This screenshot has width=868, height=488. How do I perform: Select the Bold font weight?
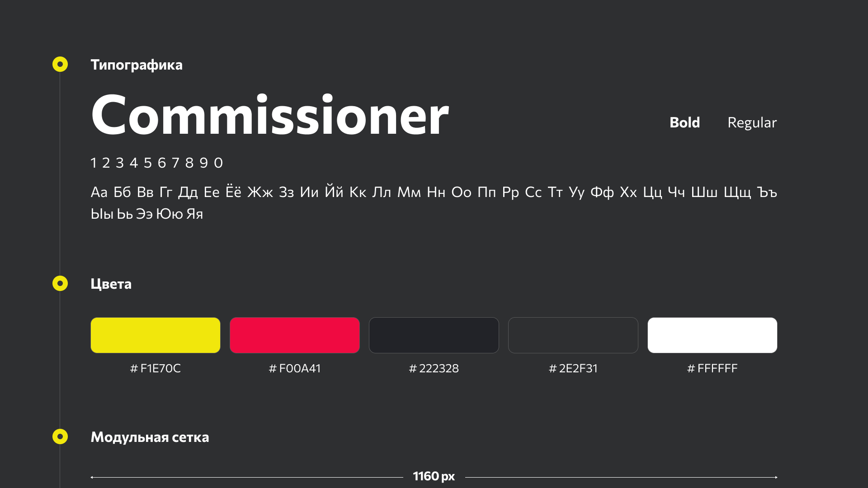coord(684,122)
